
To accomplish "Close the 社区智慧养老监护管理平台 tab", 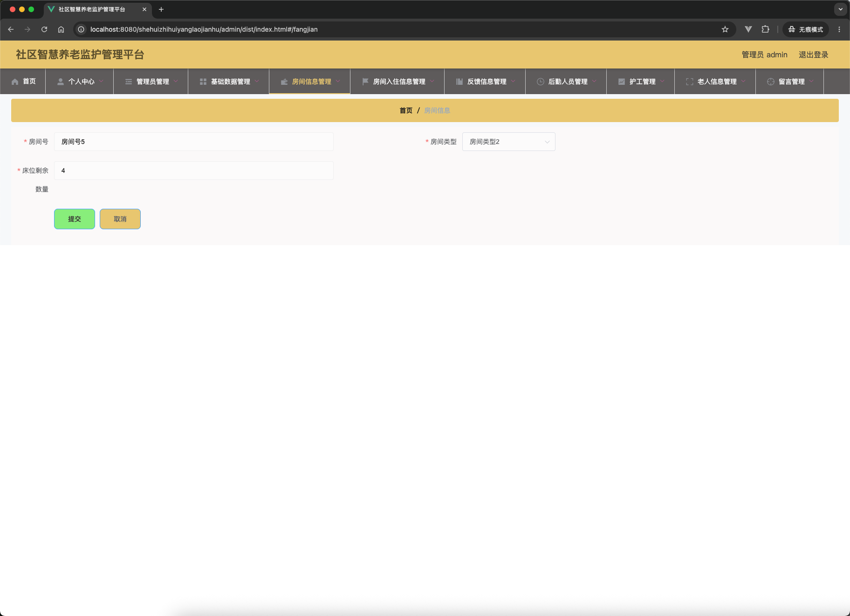I will point(144,9).
